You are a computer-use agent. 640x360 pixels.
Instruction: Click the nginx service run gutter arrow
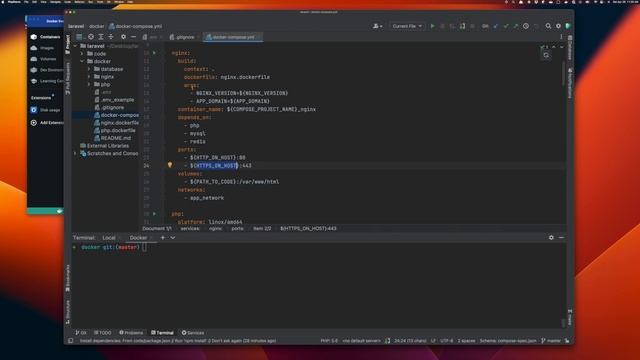(x=154, y=53)
